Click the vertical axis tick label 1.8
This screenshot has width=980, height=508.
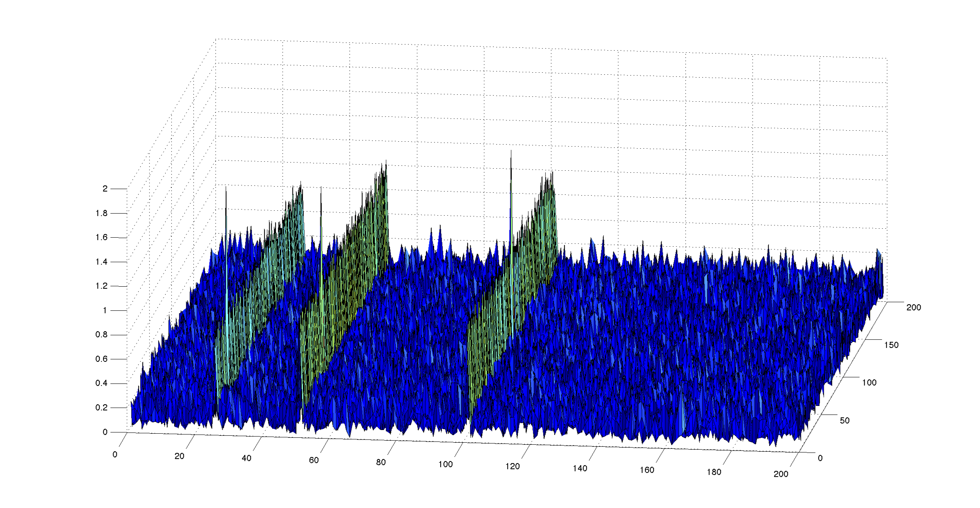pos(101,213)
